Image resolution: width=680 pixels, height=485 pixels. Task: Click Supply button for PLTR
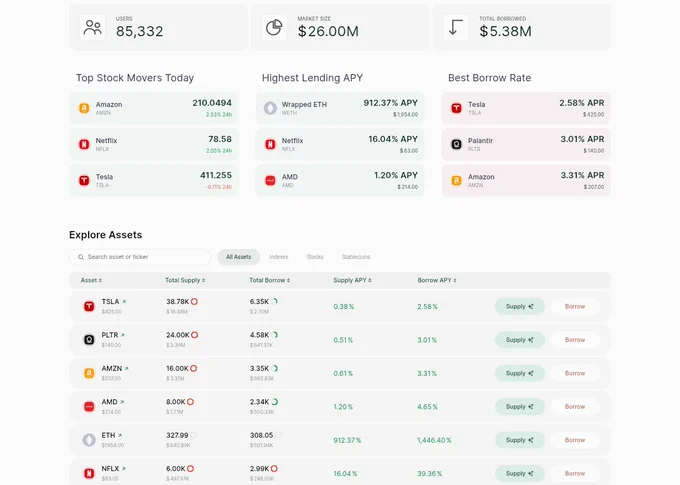pyautogui.click(x=520, y=340)
